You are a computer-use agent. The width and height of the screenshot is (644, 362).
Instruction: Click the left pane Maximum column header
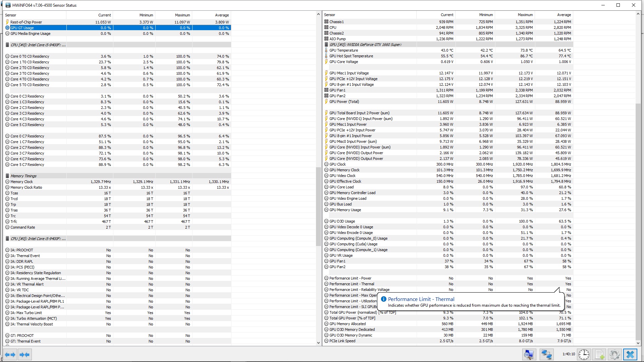tap(182, 15)
